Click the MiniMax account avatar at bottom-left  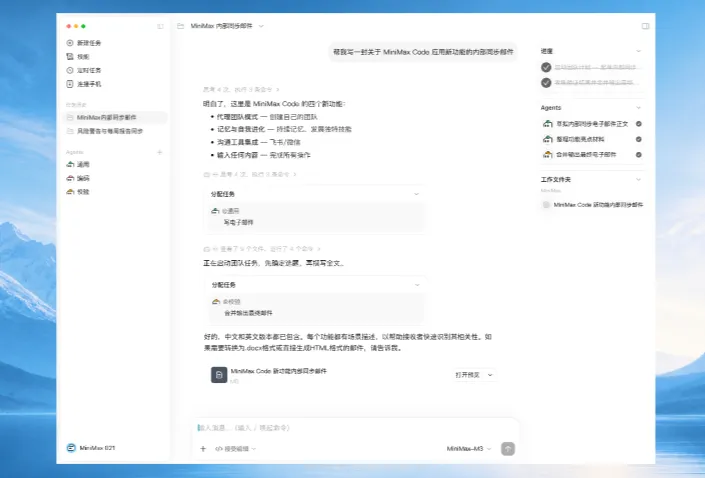71,448
